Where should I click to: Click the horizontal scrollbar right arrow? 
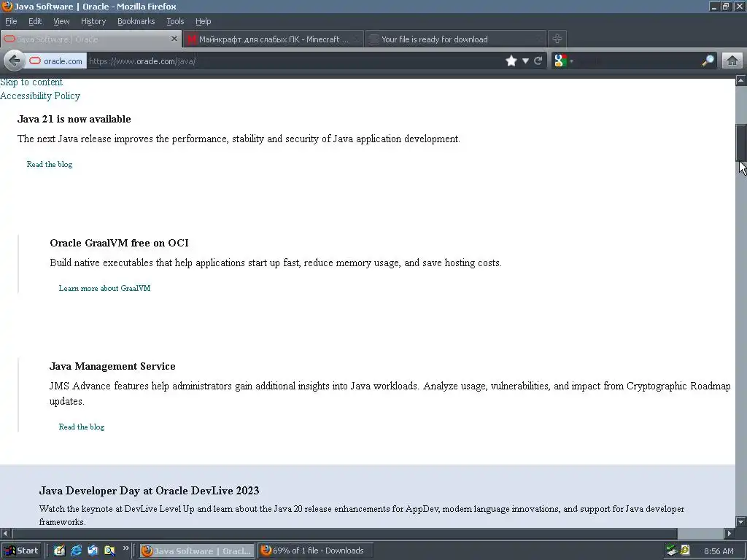[x=729, y=533]
